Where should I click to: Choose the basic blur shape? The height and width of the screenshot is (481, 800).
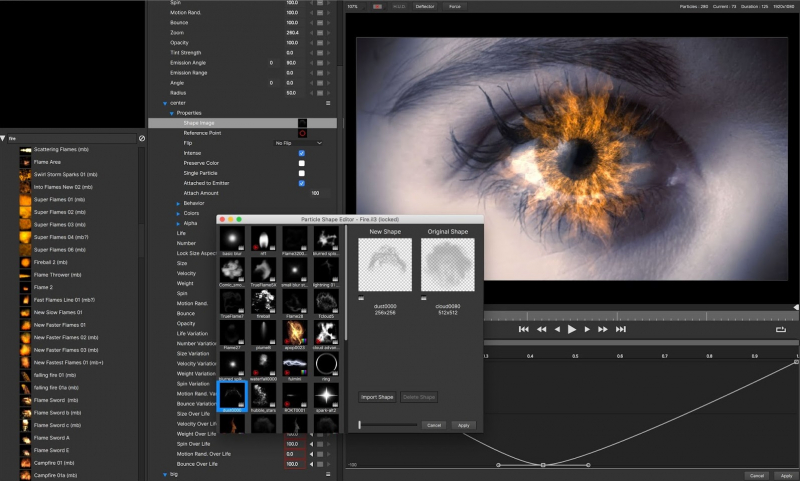pyautogui.click(x=233, y=238)
